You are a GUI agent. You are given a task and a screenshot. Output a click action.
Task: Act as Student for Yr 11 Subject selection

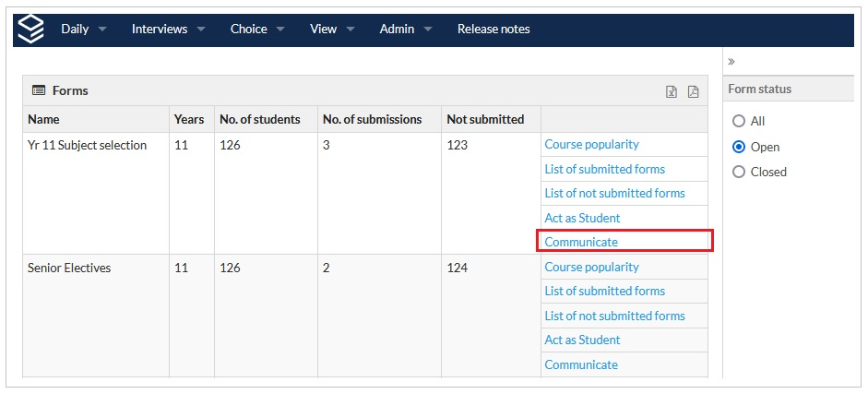coord(582,218)
